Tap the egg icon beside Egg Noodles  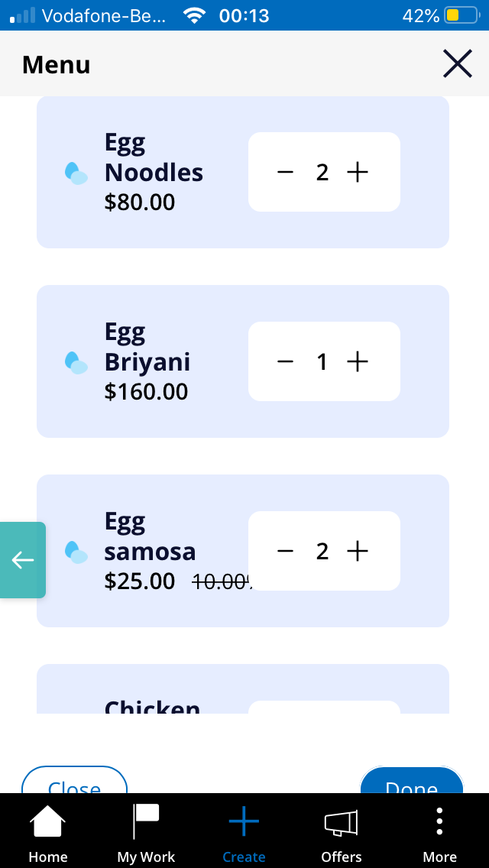pos(76,173)
